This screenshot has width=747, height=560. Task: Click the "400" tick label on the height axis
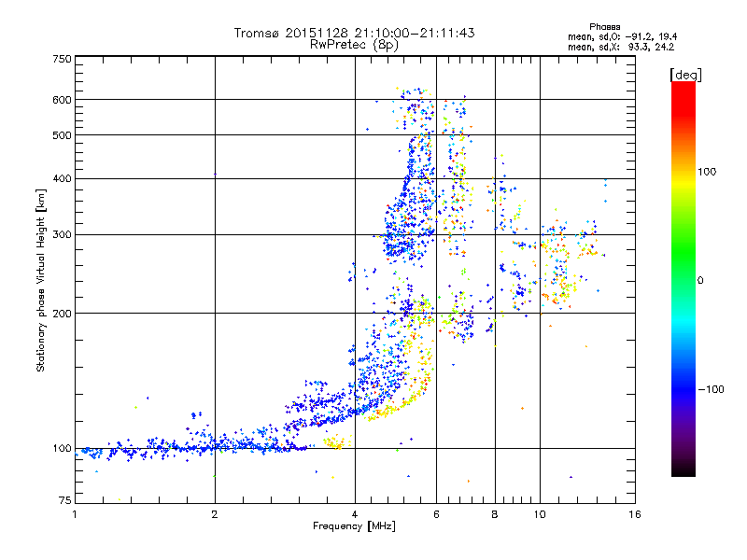point(62,179)
